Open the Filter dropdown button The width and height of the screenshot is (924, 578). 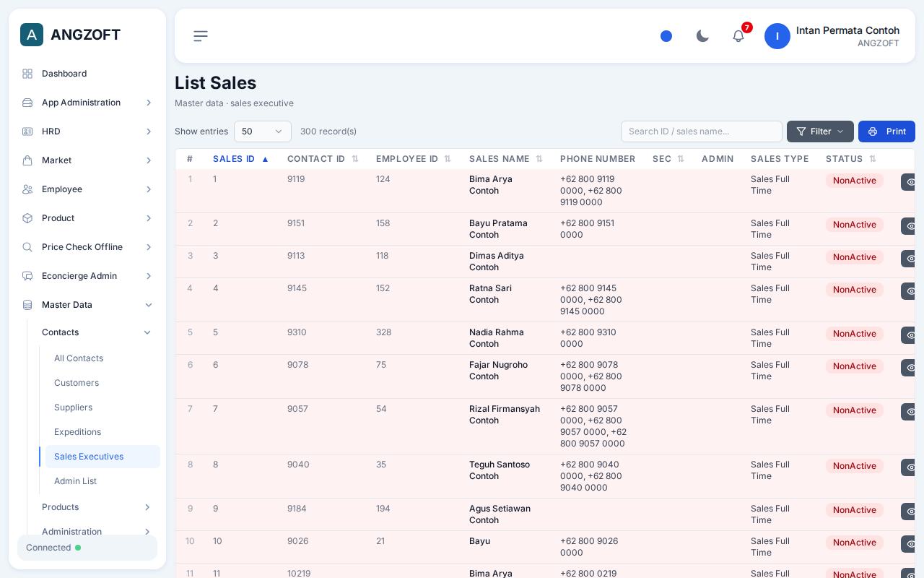pyautogui.click(x=820, y=131)
